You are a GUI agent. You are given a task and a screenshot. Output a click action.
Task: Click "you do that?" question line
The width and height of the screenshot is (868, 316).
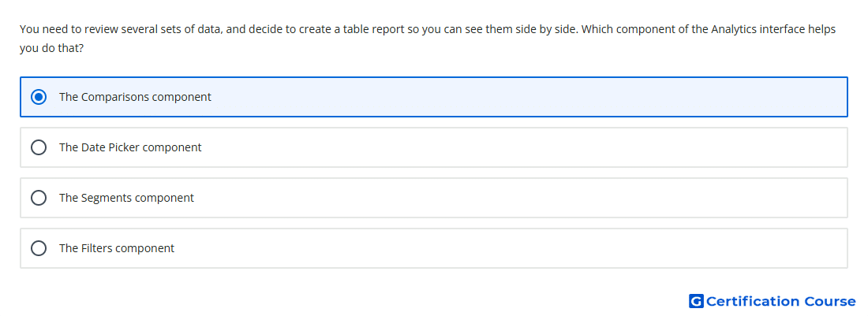click(51, 49)
